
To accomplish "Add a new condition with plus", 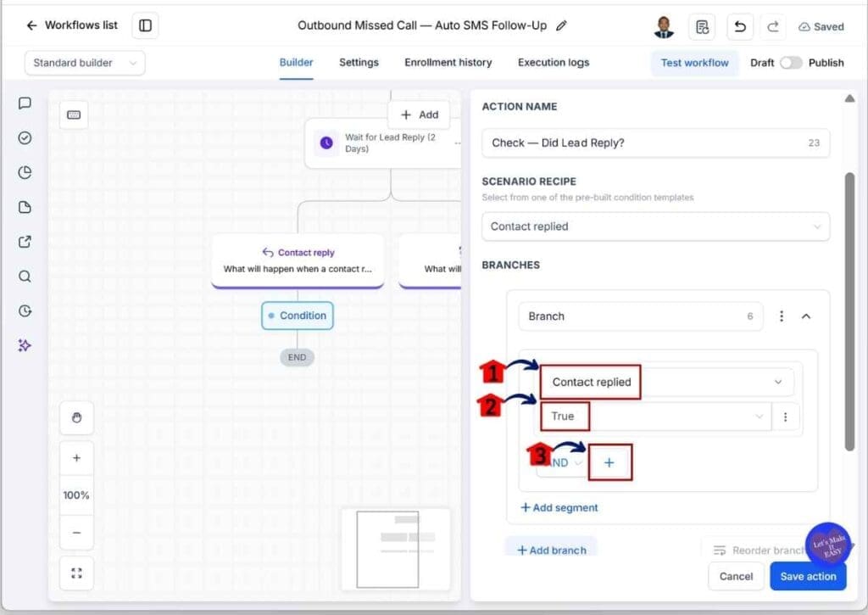I will coord(609,462).
